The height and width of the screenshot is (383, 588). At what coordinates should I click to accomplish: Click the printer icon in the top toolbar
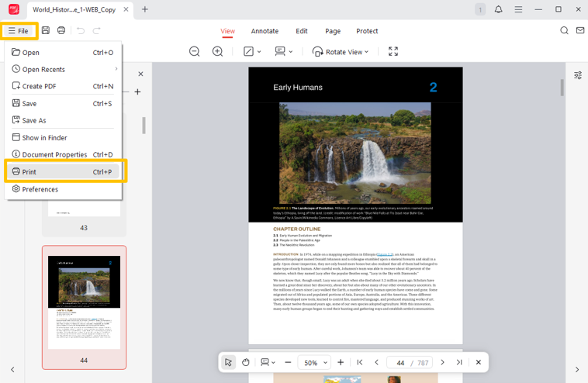pyautogui.click(x=61, y=30)
